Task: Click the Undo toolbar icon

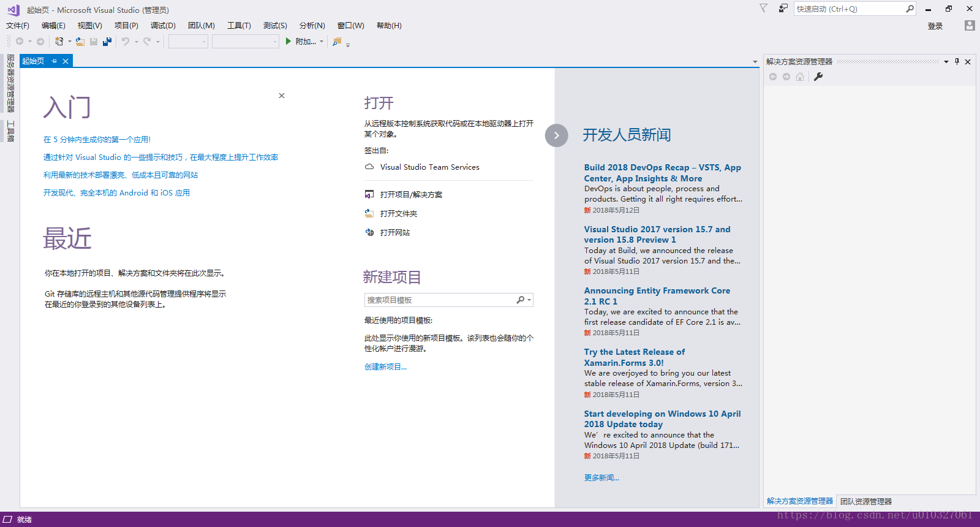Action: coord(126,42)
